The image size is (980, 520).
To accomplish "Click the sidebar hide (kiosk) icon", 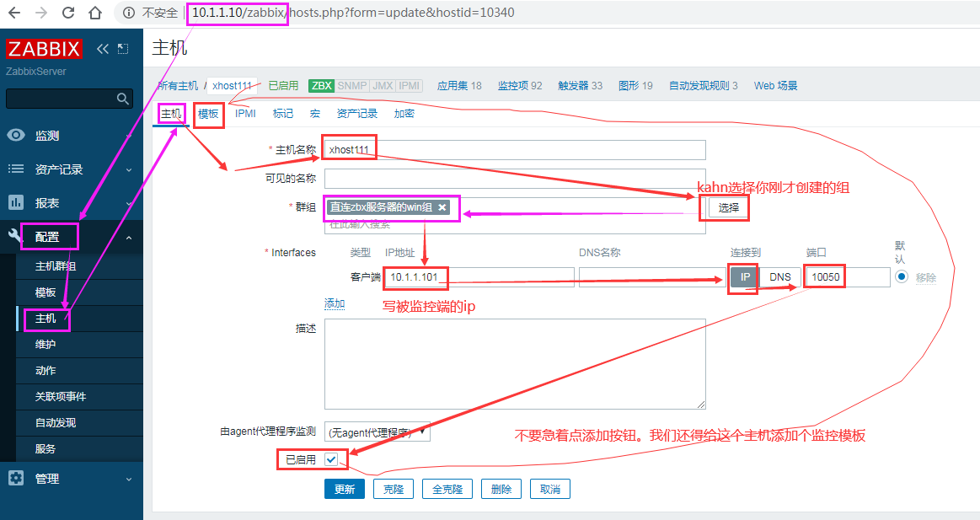I will [123, 49].
